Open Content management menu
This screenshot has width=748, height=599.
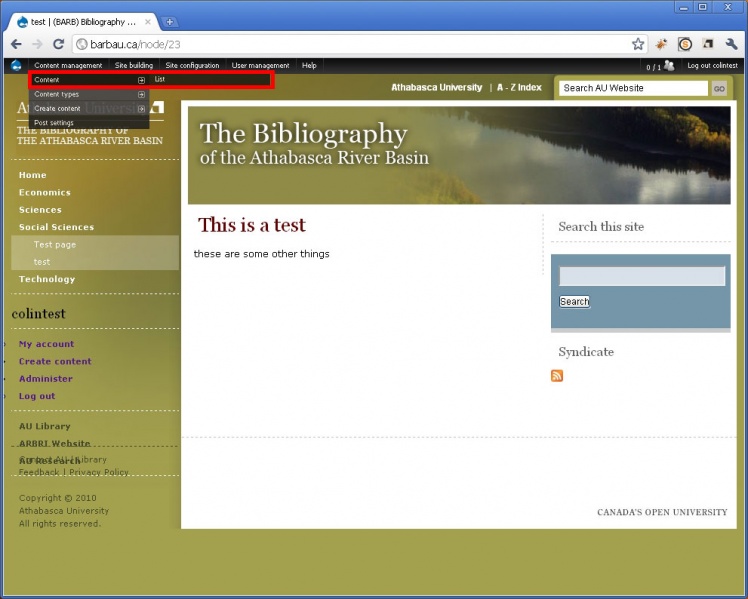(x=68, y=65)
